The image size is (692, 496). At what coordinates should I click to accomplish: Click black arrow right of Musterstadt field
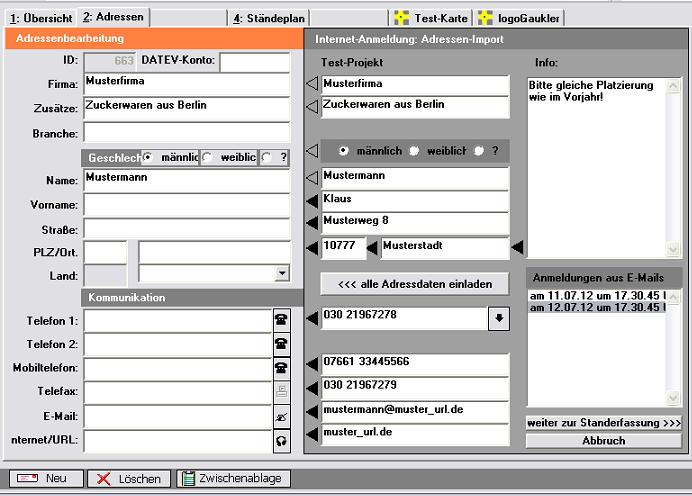[x=517, y=247]
